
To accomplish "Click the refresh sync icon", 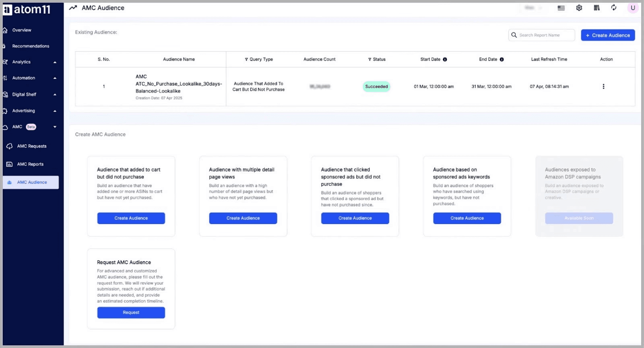I will (x=614, y=8).
